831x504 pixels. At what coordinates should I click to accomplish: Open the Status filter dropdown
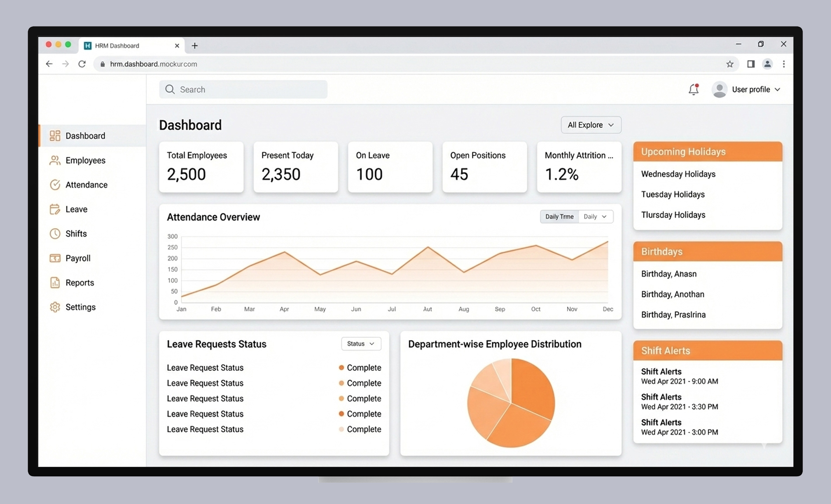tap(361, 343)
